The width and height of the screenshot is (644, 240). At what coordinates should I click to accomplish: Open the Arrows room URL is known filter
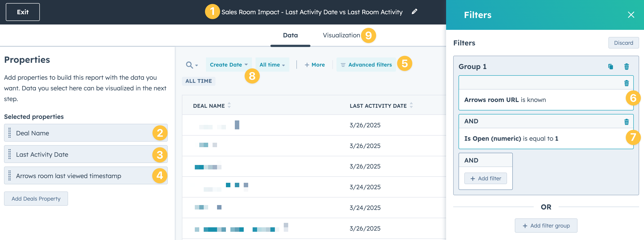505,100
